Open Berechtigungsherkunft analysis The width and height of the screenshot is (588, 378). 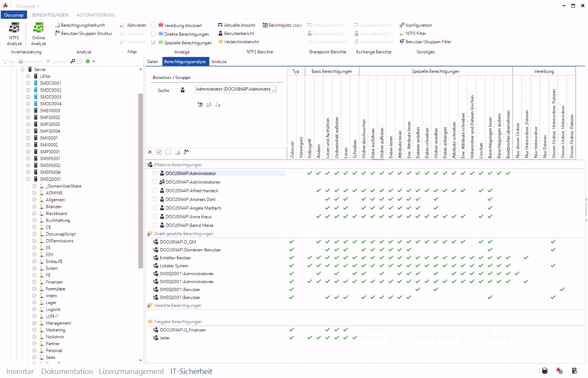[x=80, y=25]
